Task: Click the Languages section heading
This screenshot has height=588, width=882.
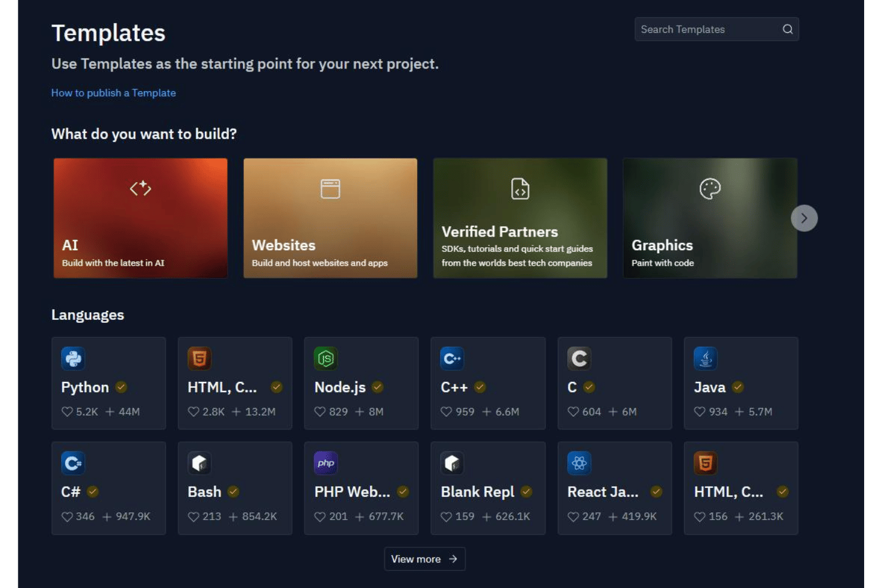Action: click(x=88, y=315)
